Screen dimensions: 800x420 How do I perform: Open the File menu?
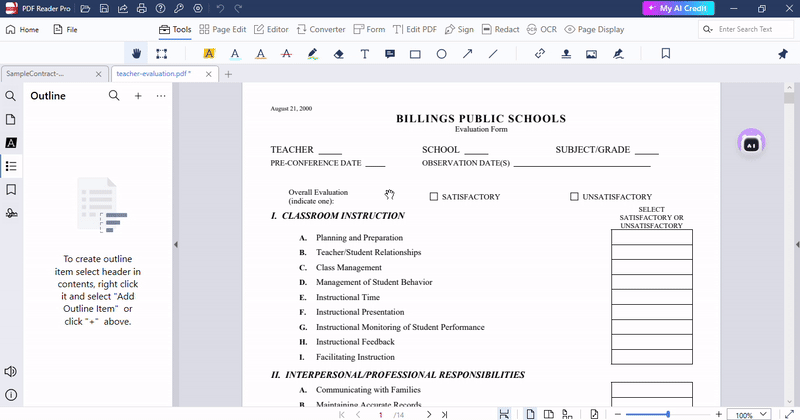[65, 30]
